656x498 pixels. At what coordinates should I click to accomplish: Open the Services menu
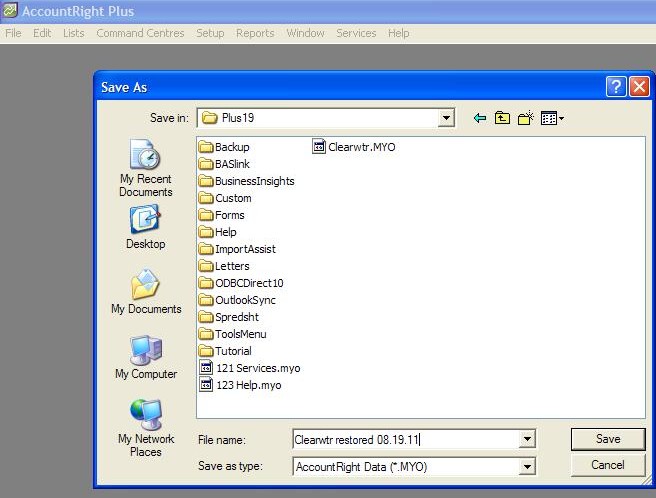356,33
